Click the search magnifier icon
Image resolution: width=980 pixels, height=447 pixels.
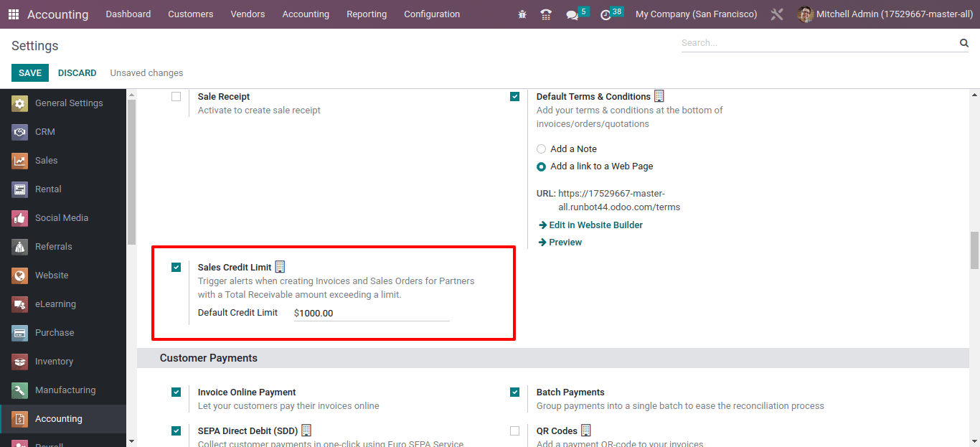[x=964, y=43]
